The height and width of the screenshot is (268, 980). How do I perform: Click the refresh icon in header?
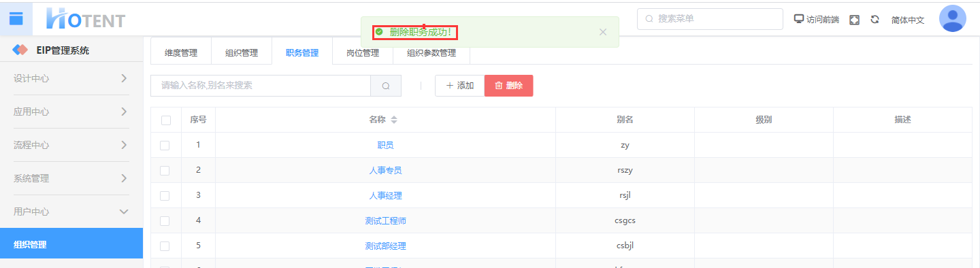[x=875, y=20]
